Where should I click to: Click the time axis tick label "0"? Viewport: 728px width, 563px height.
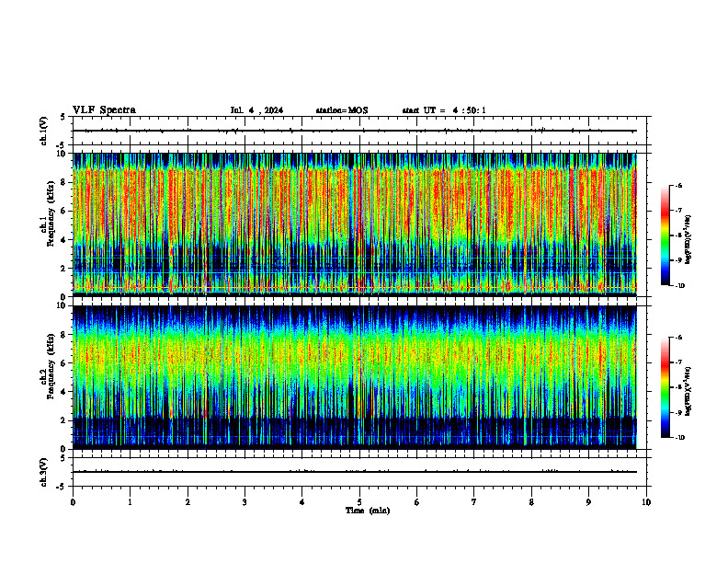[x=73, y=502]
